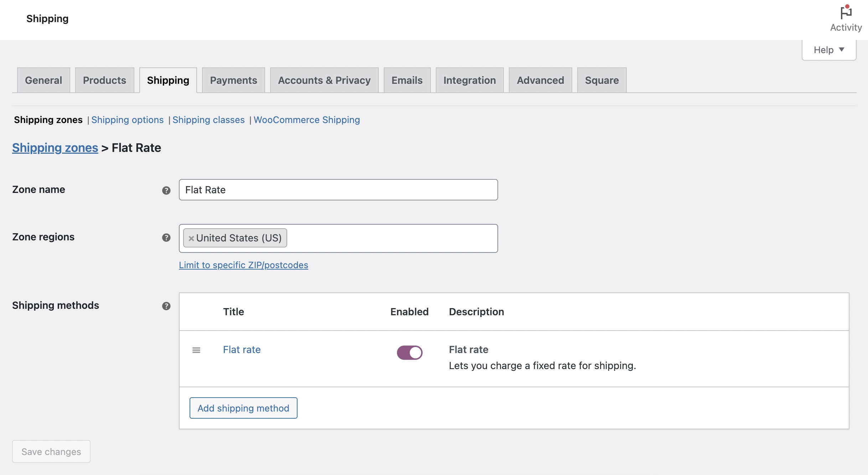The image size is (868, 475).
Task: Select the Shipping tab
Action: pos(168,80)
